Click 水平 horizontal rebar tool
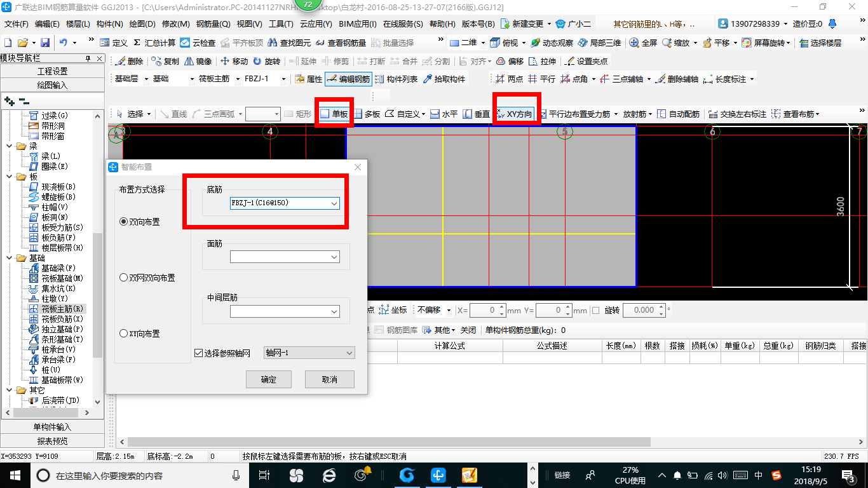The width and height of the screenshot is (868, 488). [x=444, y=114]
